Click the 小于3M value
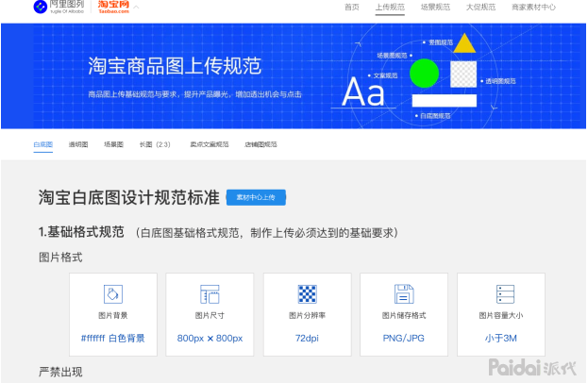The width and height of the screenshot is (588, 383). pos(501,339)
